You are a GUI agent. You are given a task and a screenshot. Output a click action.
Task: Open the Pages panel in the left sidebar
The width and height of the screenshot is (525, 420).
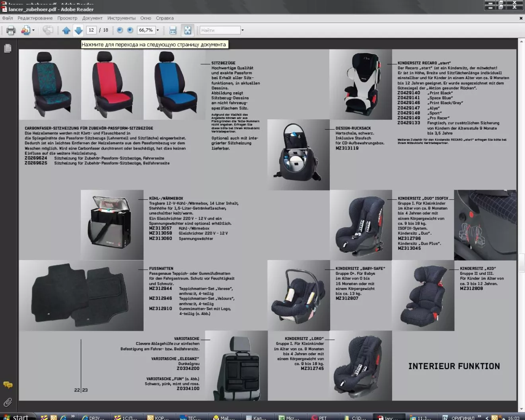pos(8,49)
